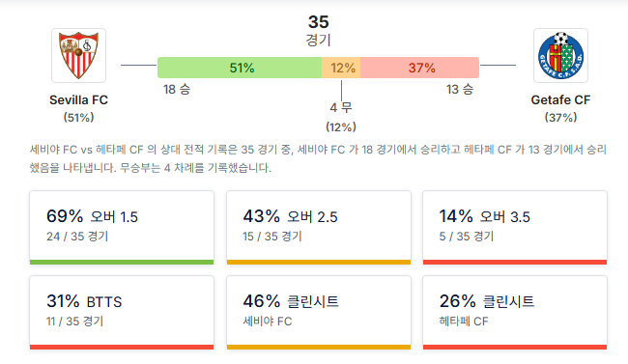Screen dimensions: 628x364
Task: Click the Sevilla FC crest logo
Action: (x=78, y=55)
